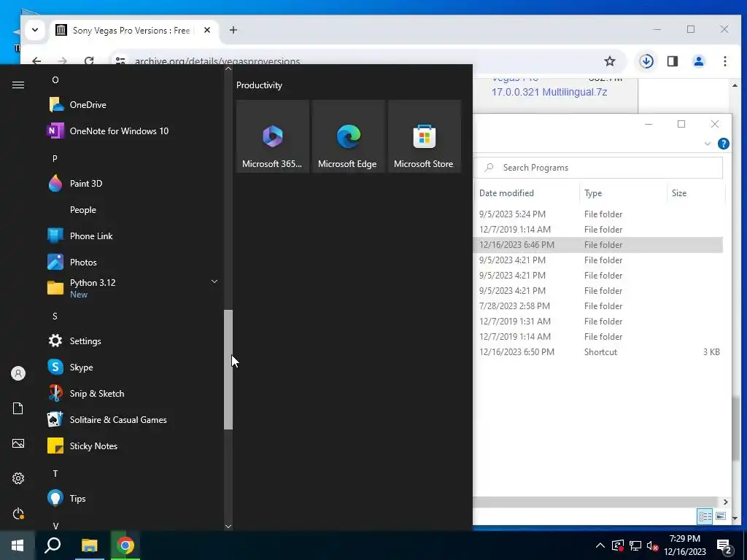Open the People app entry
The height and width of the screenshot is (560, 747).
133,209
